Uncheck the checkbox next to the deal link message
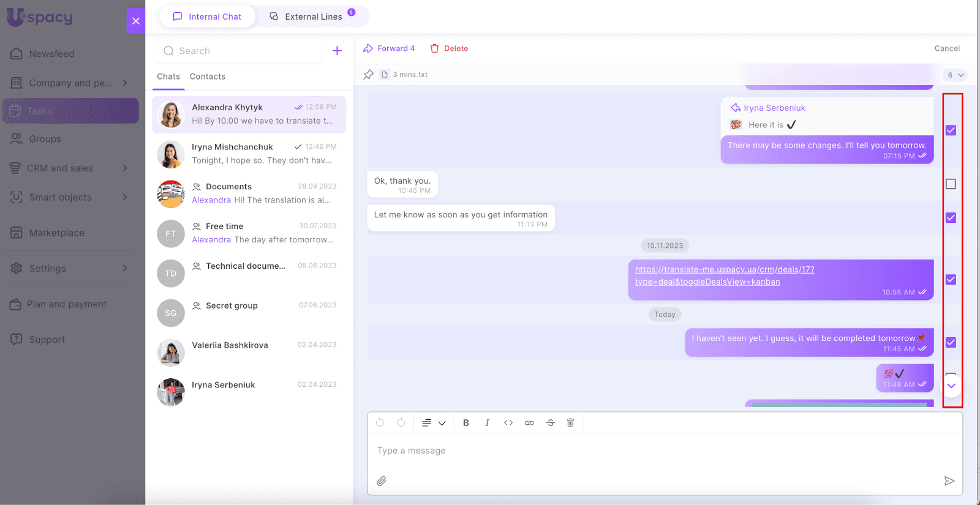980x505 pixels. tap(951, 280)
